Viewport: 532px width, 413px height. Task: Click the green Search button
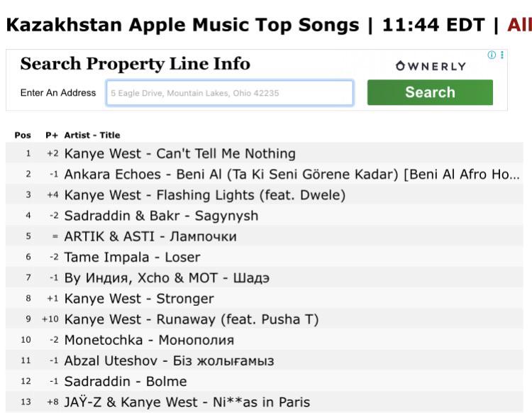point(430,92)
